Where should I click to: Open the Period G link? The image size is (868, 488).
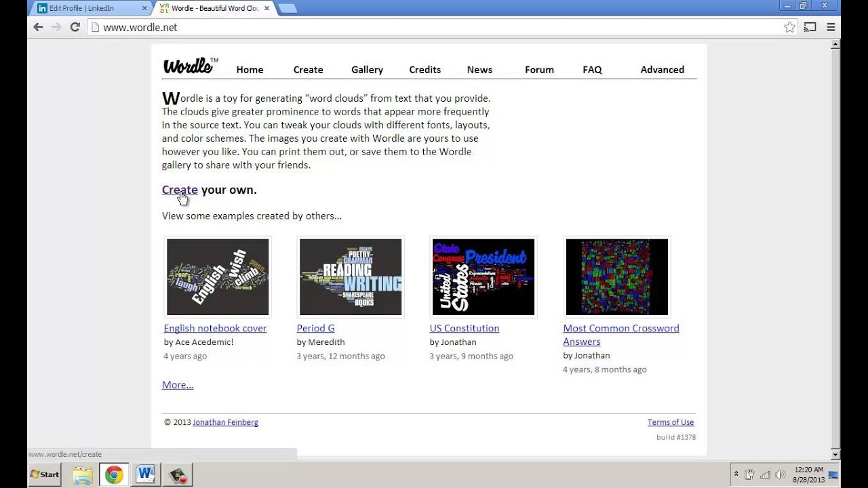click(315, 328)
